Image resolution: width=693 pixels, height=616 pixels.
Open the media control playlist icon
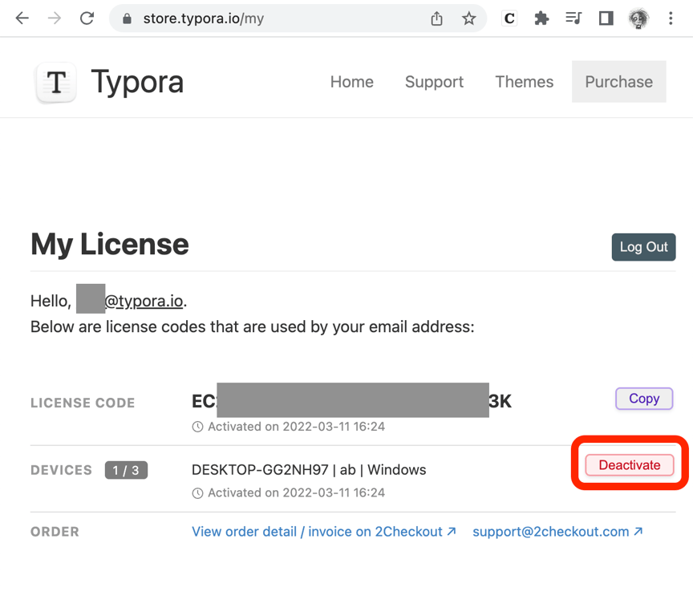pos(573,18)
